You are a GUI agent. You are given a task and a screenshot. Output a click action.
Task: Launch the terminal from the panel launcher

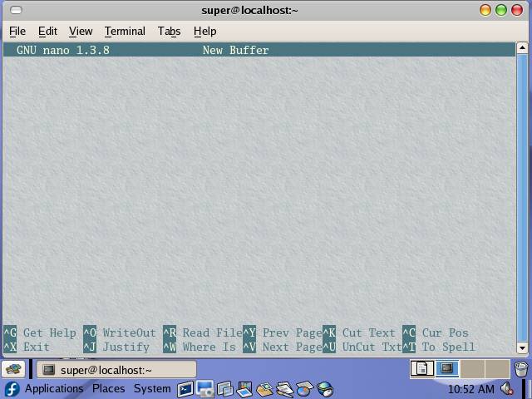pyautogui.click(x=185, y=389)
